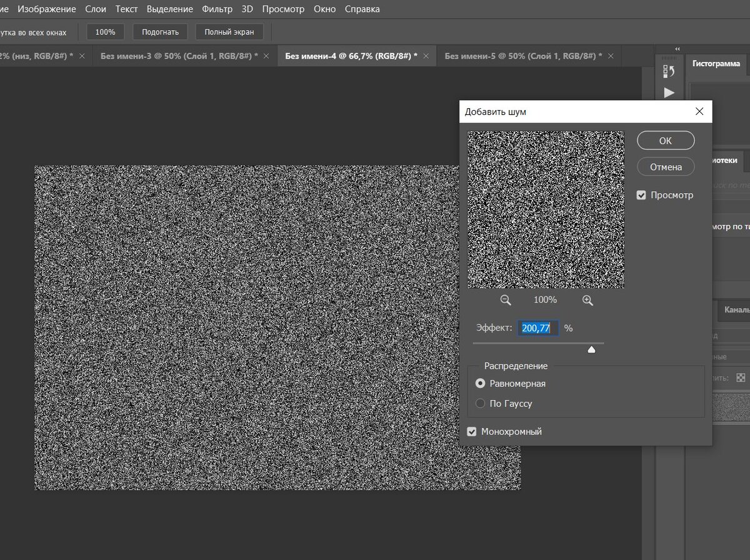Open the Выделение menu
This screenshot has width=750, height=560.
tap(170, 9)
